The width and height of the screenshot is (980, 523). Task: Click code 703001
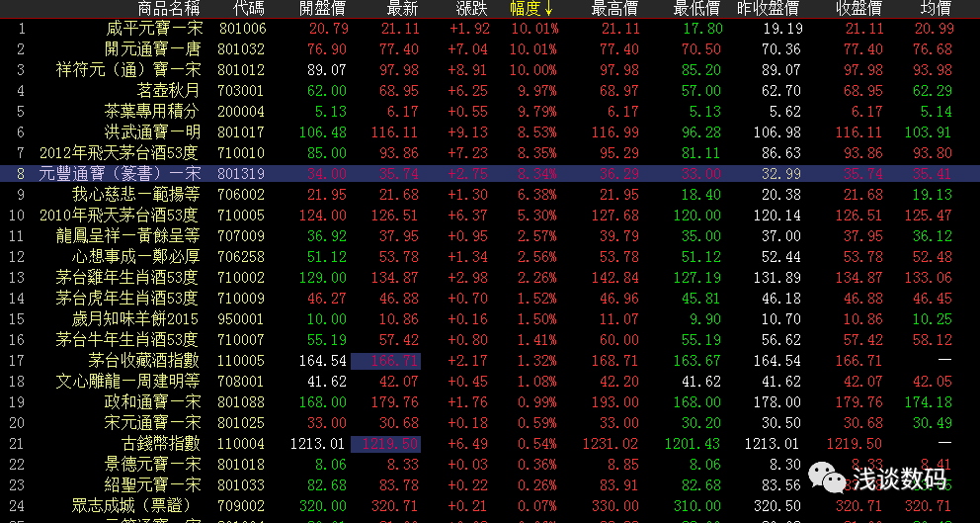click(241, 91)
